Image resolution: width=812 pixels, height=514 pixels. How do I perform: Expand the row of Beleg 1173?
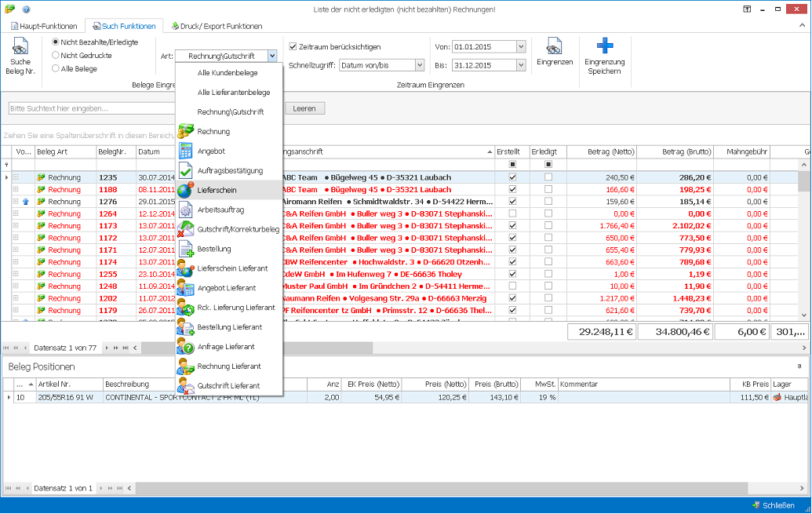16,225
